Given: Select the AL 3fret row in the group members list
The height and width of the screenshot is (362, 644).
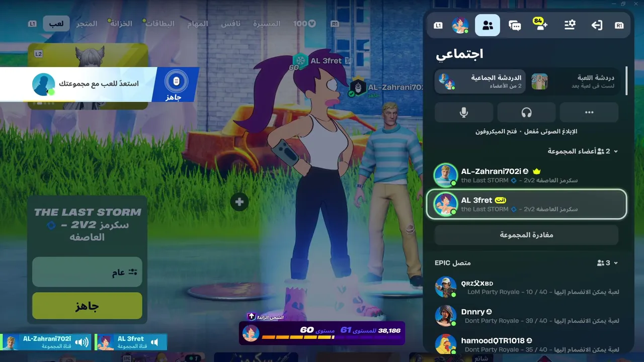Looking at the screenshot, I should click(526, 204).
